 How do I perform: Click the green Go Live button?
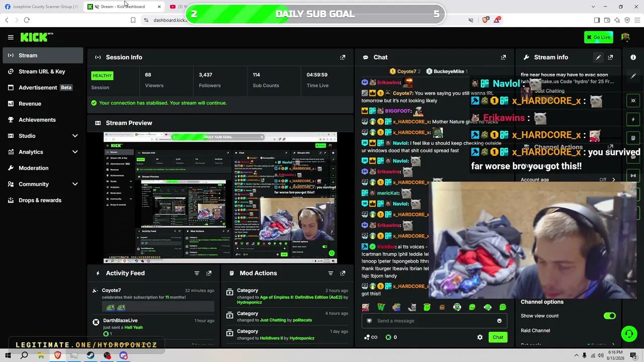point(598,37)
